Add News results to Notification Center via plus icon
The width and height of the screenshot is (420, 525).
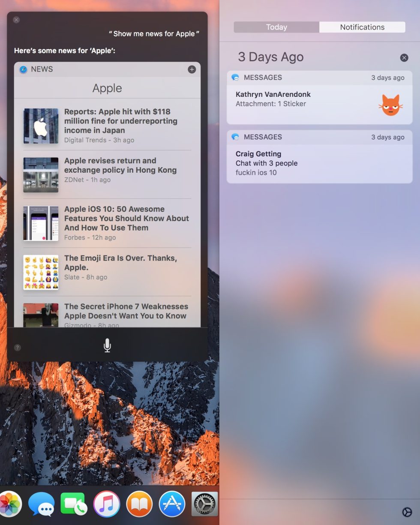[x=192, y=69]
